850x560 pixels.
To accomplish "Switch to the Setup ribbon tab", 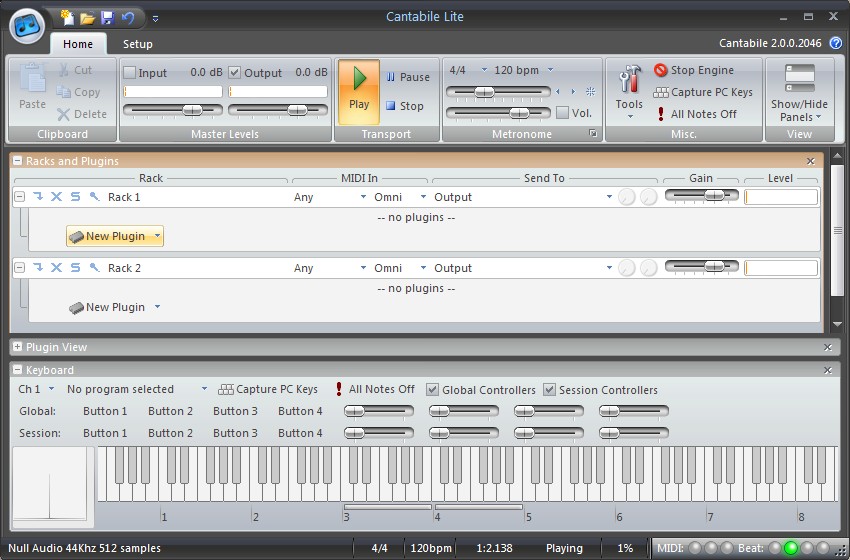I will (x=137, y=44).
